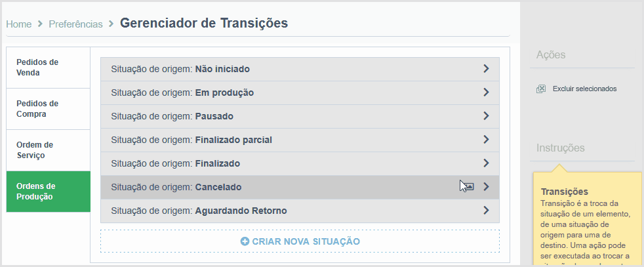Click Criar Nova Situação button

[300, 241]
